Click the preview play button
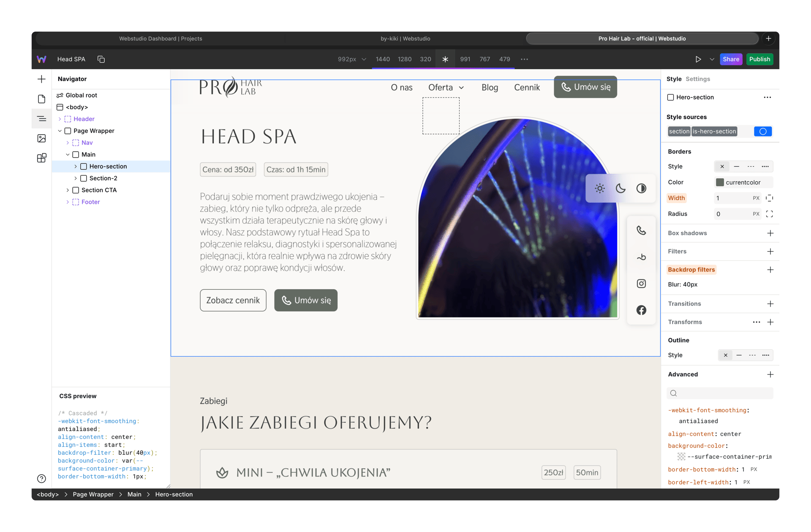This screenshot has height=532, width=811. (x=698, y=59)
